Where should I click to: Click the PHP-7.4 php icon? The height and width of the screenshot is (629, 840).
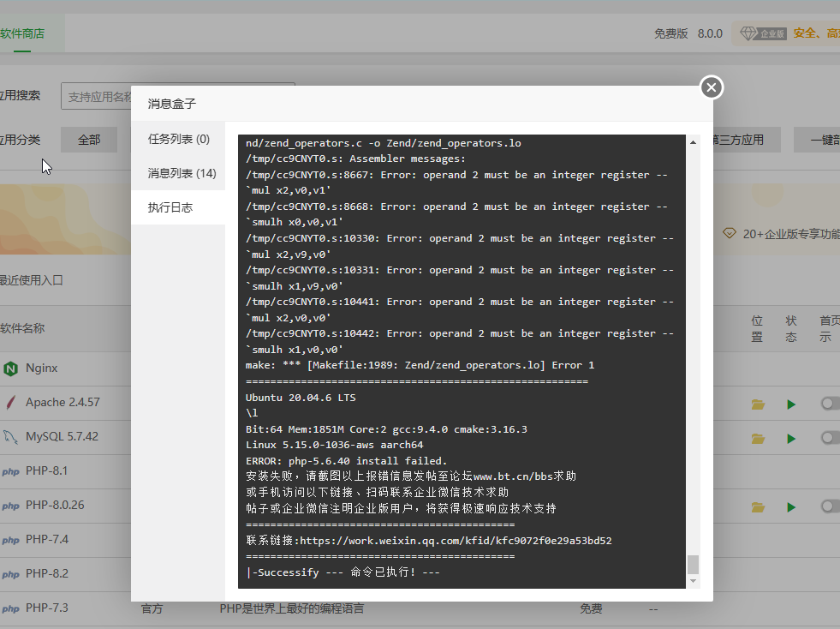(10, 541)
